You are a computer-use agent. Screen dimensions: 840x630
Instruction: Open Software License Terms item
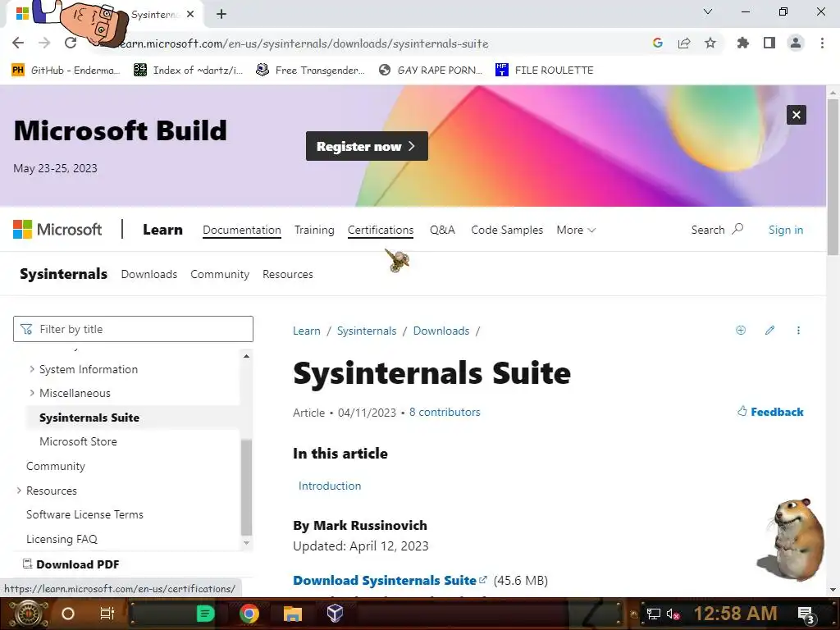pos(84,514)
